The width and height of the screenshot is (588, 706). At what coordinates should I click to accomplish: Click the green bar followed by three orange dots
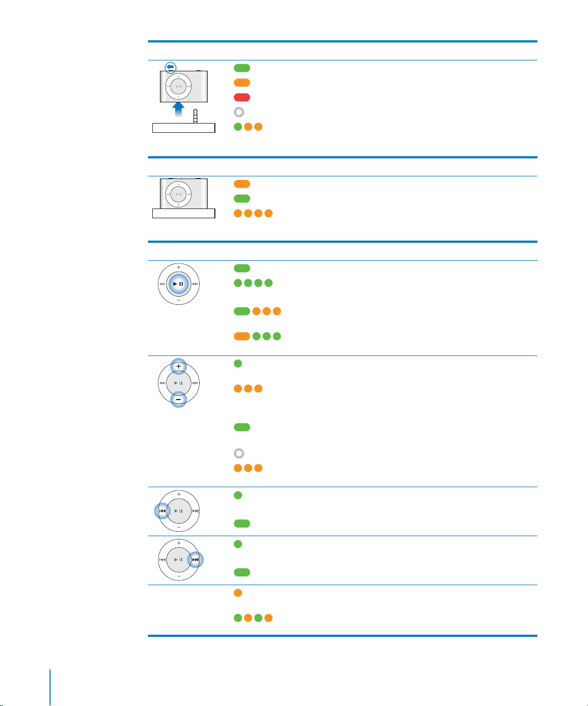257,311
